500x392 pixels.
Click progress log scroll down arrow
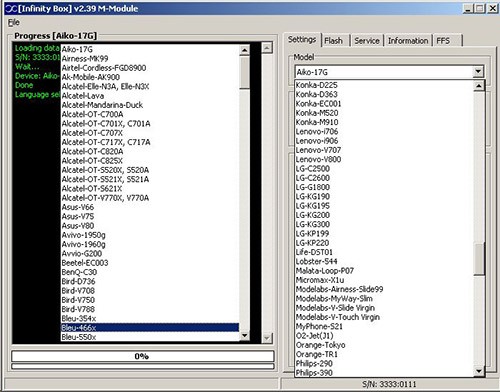pyautogui.click(x=267, y=338)
